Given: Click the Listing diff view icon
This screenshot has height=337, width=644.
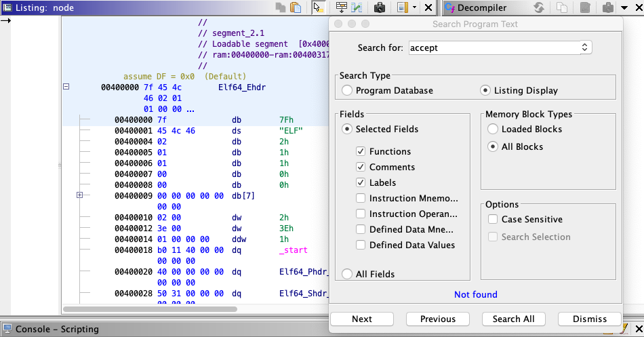Looking at the screenshot, I should 356,7.
